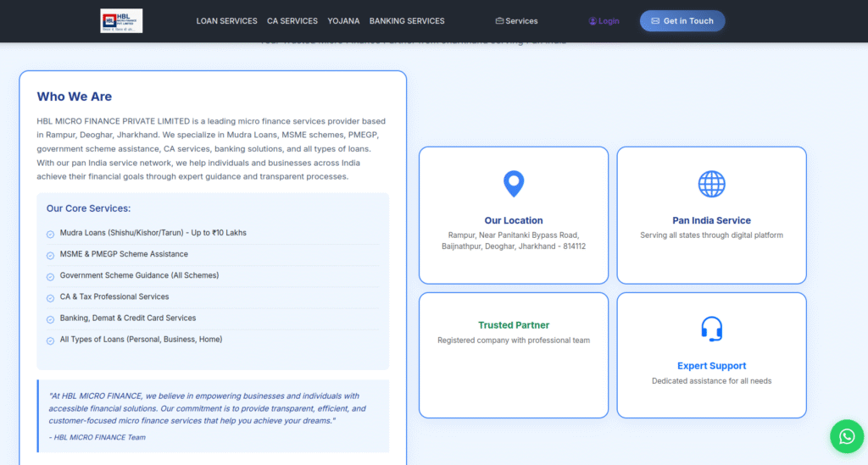Select the Expert Support heading

coord(711,365)
